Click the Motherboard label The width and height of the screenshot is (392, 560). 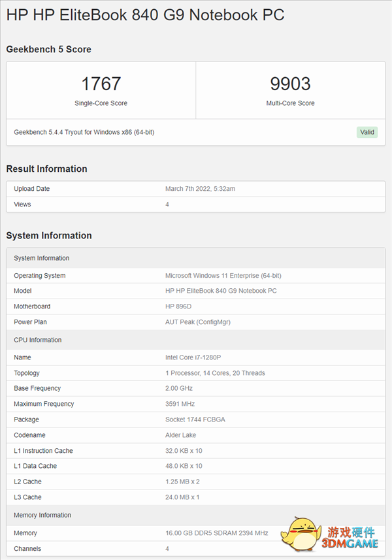click(32, 306)
